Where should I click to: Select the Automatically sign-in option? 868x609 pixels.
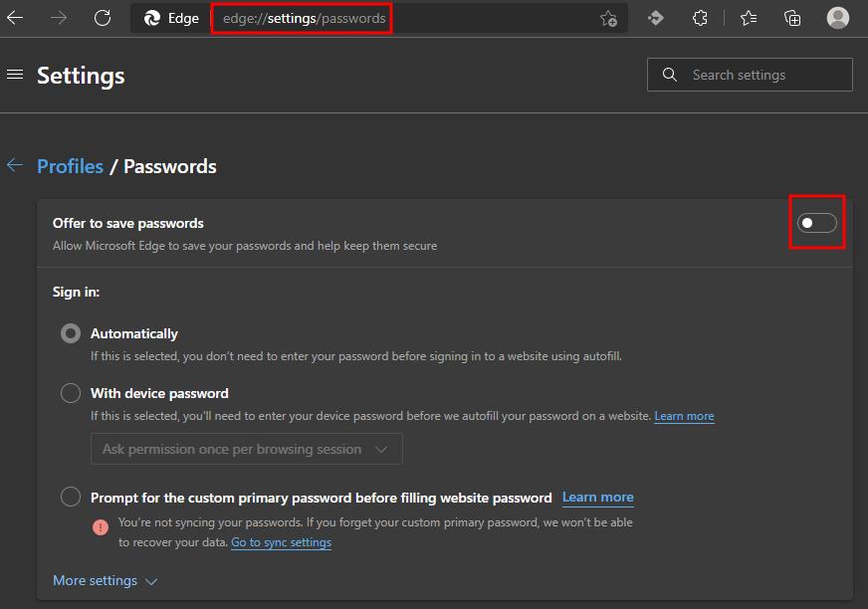click(71, 333)
